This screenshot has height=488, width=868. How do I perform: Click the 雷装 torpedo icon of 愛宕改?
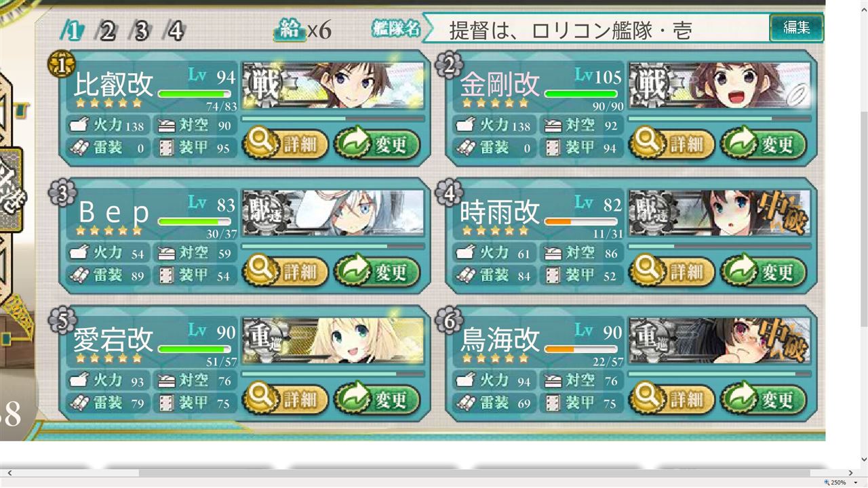coord(79,403)
